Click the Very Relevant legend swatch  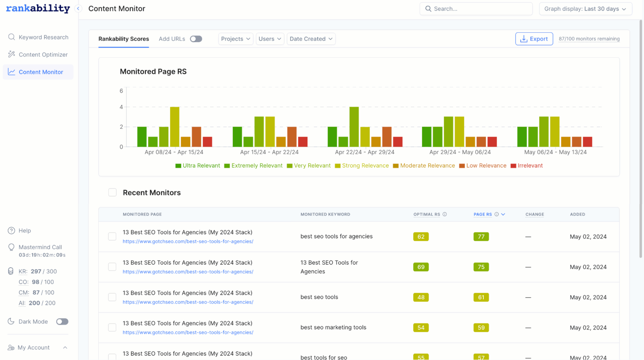coord(289,166)
